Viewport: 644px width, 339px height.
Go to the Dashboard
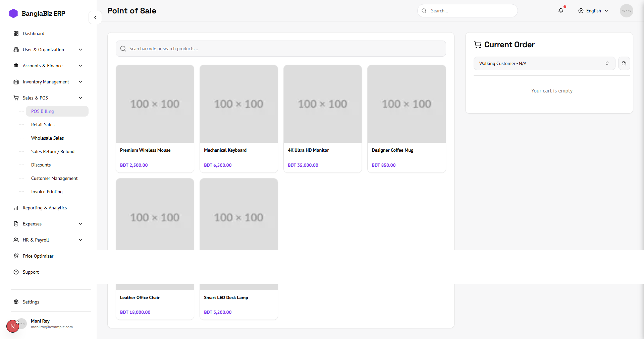click(x=33, y=33)
